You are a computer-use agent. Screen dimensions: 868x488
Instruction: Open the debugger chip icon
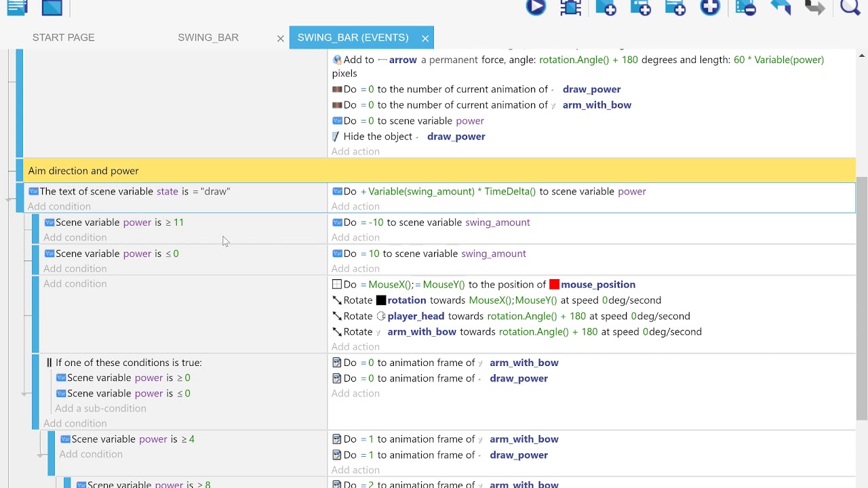(571, 7)
